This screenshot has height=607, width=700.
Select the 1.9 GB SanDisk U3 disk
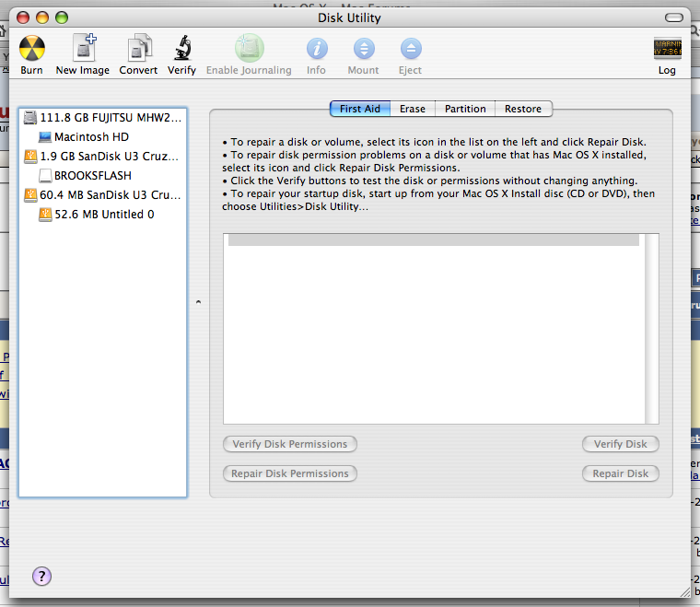pos(102,157)
